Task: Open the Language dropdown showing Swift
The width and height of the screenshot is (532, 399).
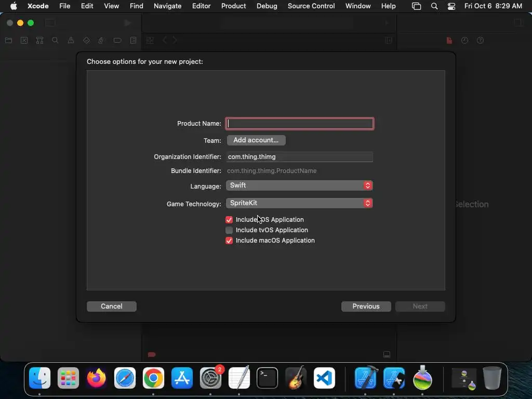Action: point(299,185)
